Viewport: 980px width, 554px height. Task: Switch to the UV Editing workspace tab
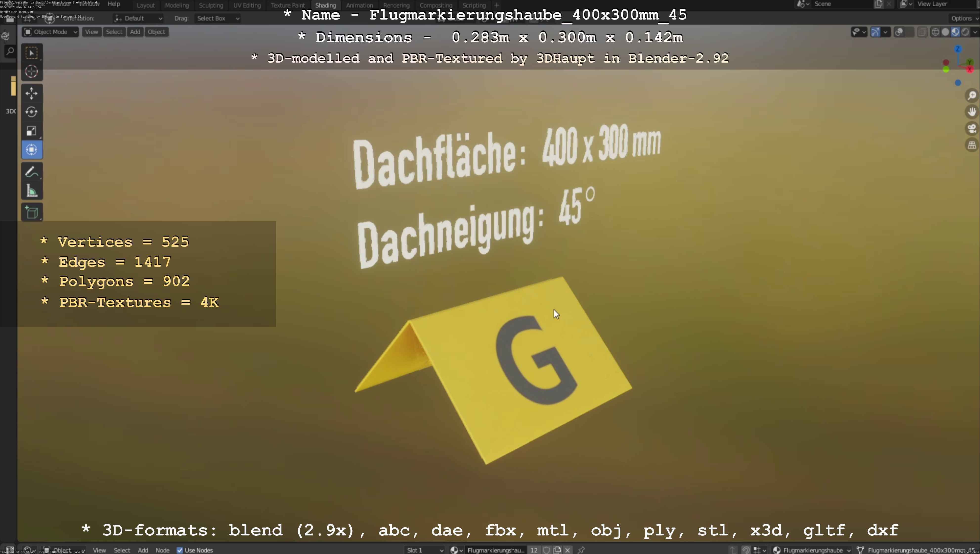pos(247,5)
